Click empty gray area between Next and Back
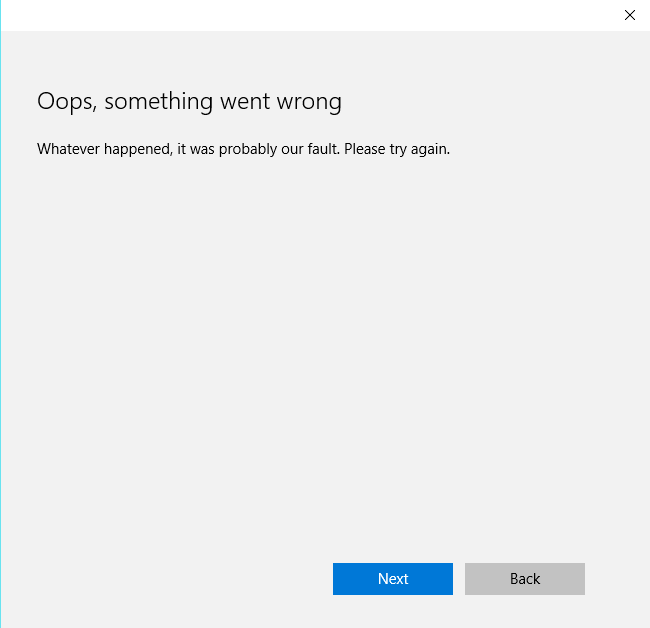Viewport: 650px width, 628px height. 459,579
